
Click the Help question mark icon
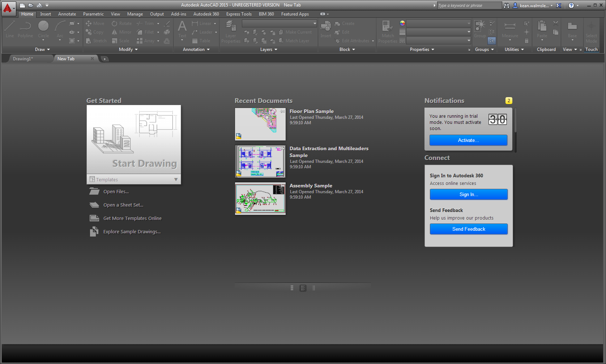point(571,5)
